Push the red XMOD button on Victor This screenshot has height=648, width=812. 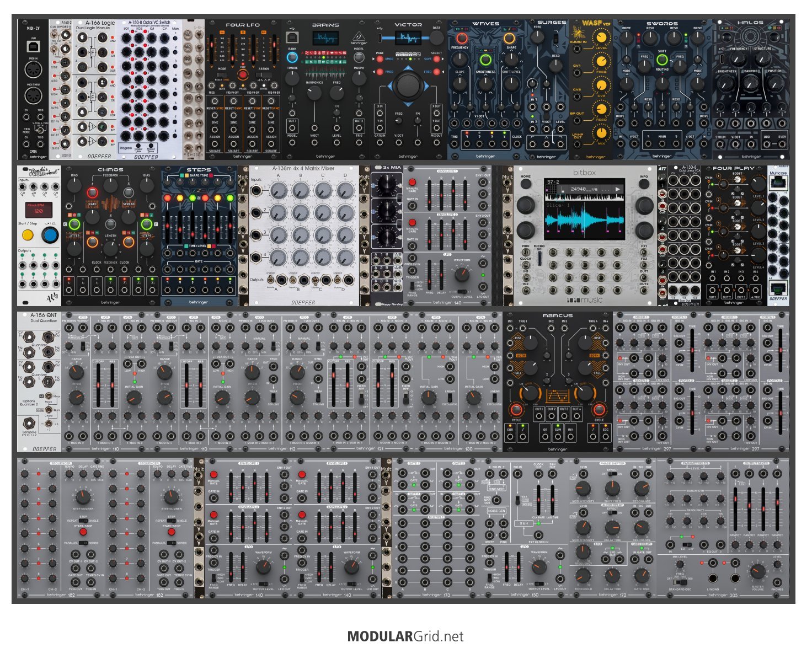point(380,59)
